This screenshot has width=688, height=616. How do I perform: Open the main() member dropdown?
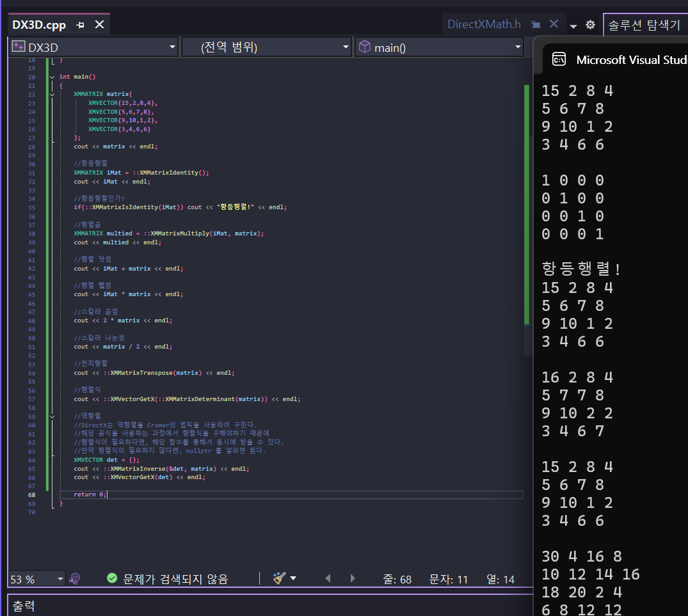point(518,47)
